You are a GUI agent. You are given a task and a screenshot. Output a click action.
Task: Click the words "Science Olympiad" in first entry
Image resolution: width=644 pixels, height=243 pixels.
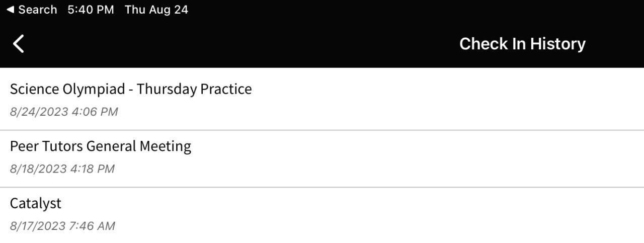(67, 89)
